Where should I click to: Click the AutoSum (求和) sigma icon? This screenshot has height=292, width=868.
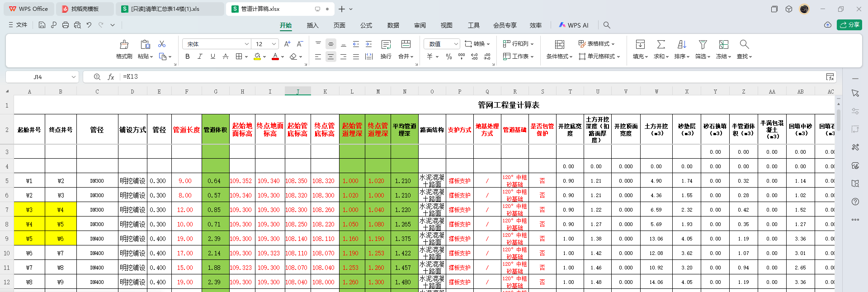(661, 44)
